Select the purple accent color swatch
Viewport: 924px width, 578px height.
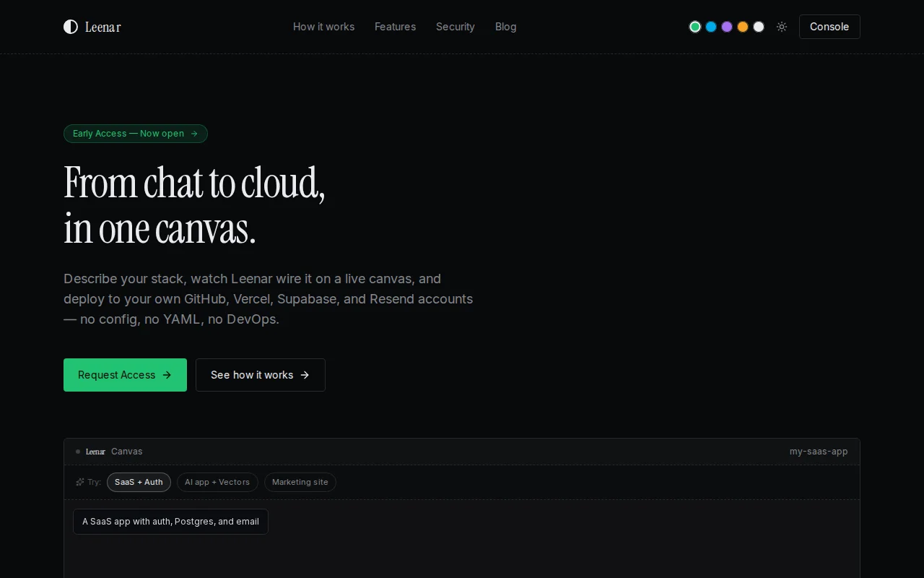tap(727, 27)
